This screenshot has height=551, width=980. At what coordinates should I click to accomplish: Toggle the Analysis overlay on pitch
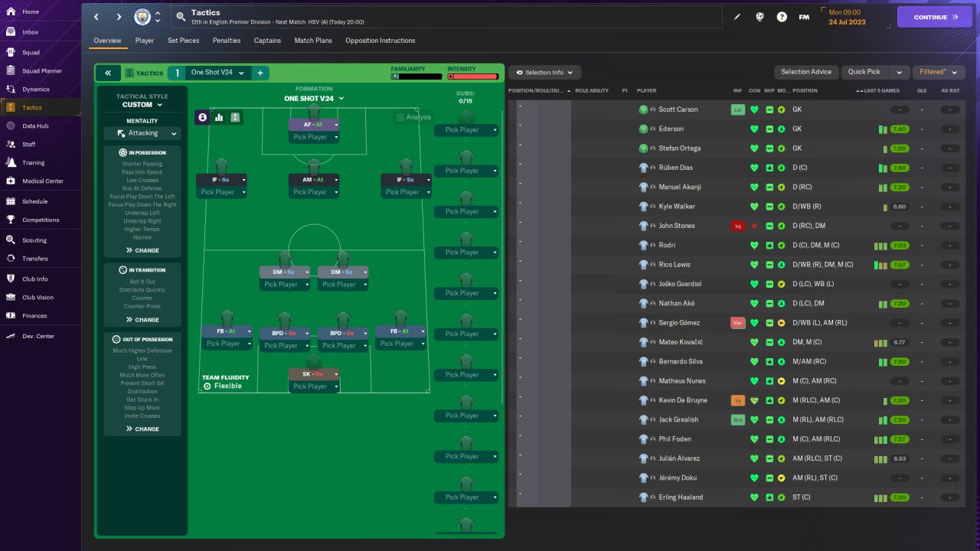[x=413, y=117]
